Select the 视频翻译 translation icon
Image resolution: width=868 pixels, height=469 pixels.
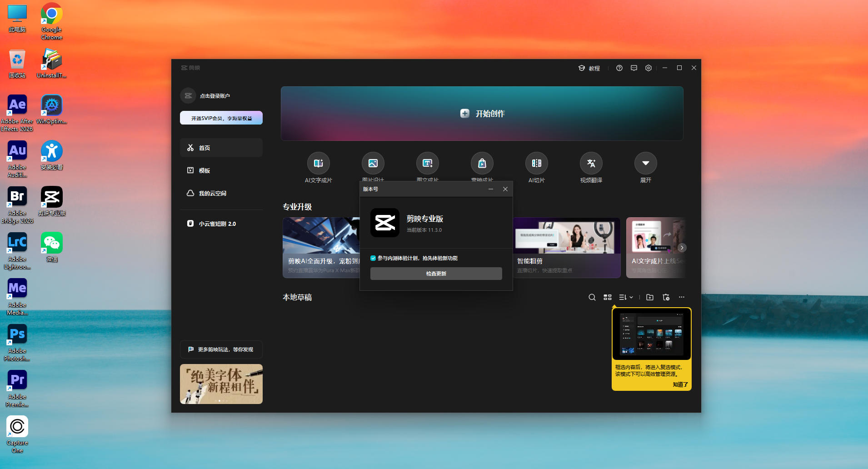(591, 163)
